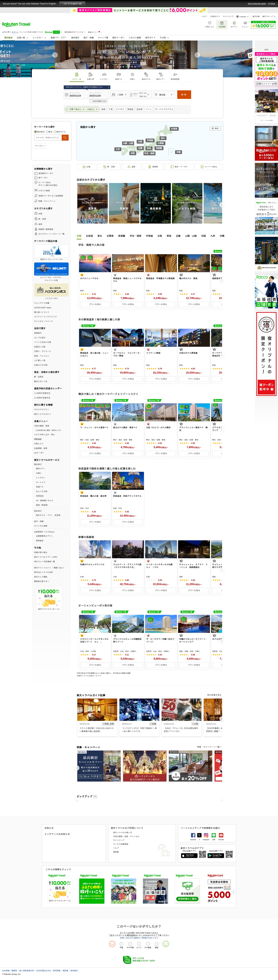Select the 海外ツアー search category icon
Image resolution: width=278 pixels, height=980 pixels.
click(160, 75)
